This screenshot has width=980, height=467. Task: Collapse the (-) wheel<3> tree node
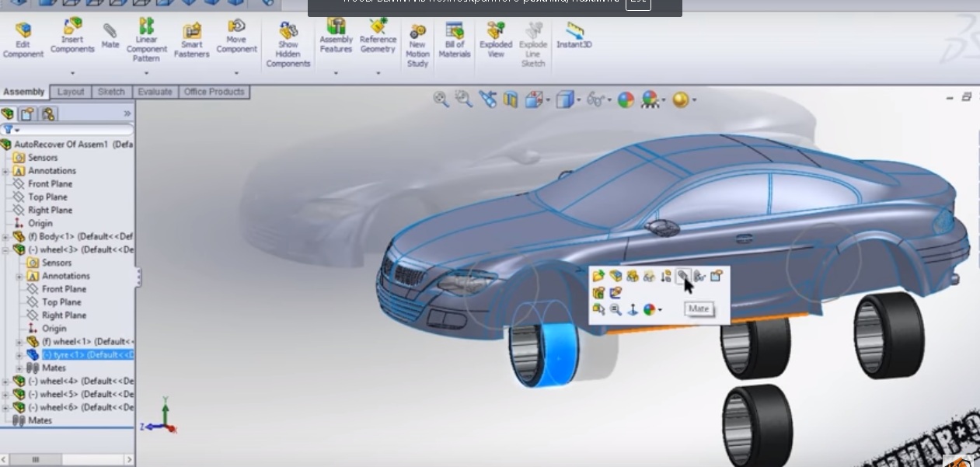(5, 249)
